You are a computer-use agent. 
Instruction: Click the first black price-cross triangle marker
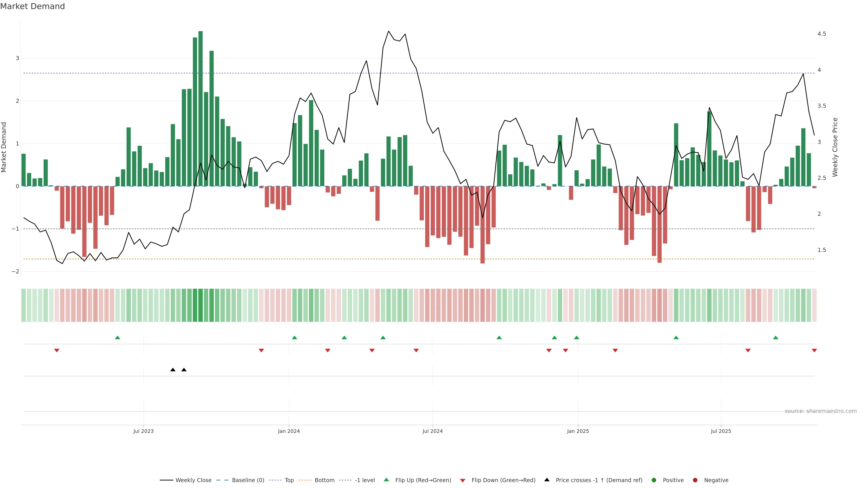(173, 370)
